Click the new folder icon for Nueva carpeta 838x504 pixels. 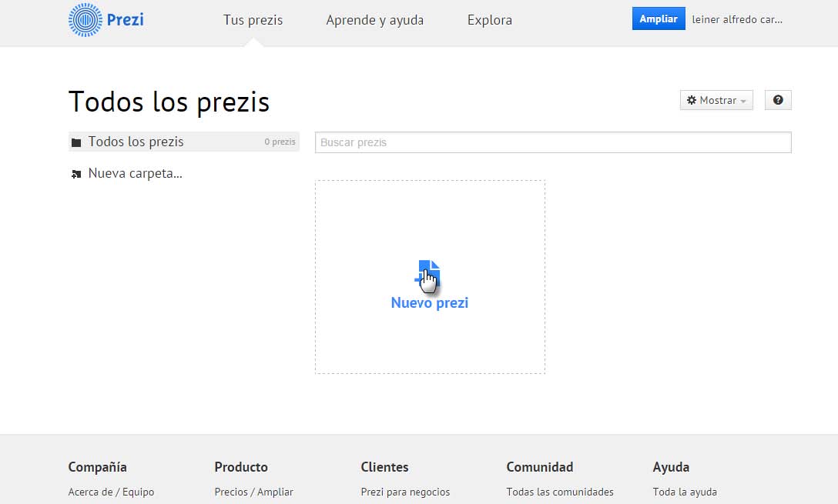click(76, 174)
